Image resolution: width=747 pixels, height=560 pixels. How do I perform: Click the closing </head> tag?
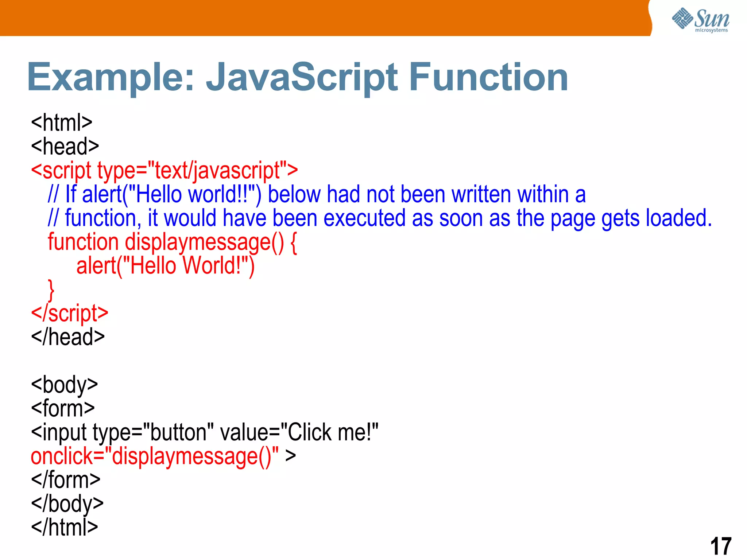[x=68, y=337]
